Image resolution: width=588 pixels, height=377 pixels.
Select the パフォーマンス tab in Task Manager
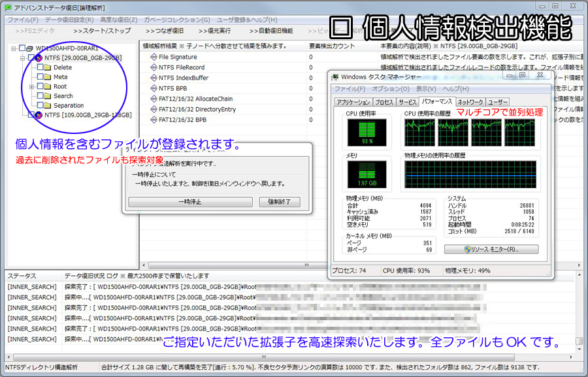437,102
